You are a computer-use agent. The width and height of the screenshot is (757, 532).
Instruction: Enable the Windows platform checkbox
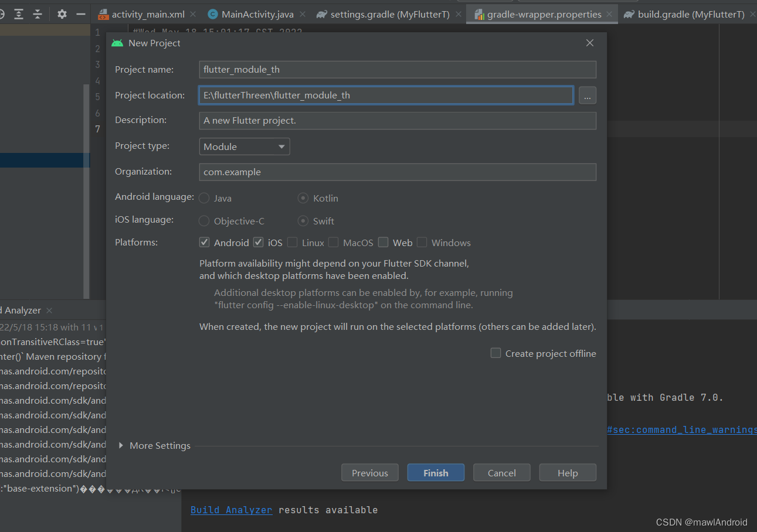(422, 242)
